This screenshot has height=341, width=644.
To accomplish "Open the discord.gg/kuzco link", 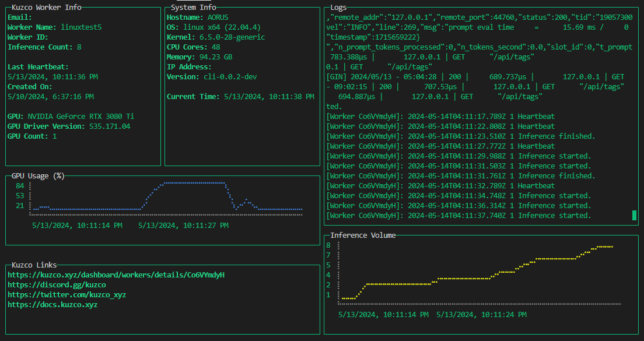I will tap(57, 285).
